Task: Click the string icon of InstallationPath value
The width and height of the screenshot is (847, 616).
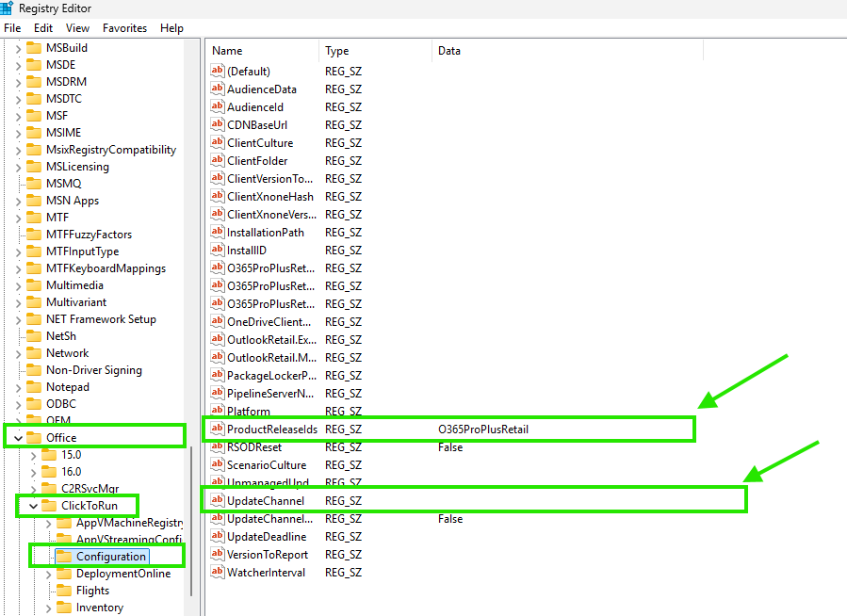Action: point(217,232)
